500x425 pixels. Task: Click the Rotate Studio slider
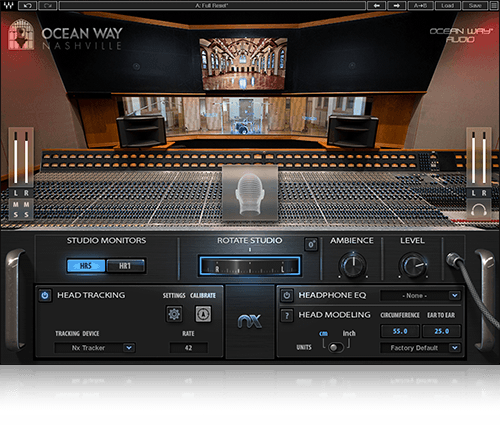250,266
